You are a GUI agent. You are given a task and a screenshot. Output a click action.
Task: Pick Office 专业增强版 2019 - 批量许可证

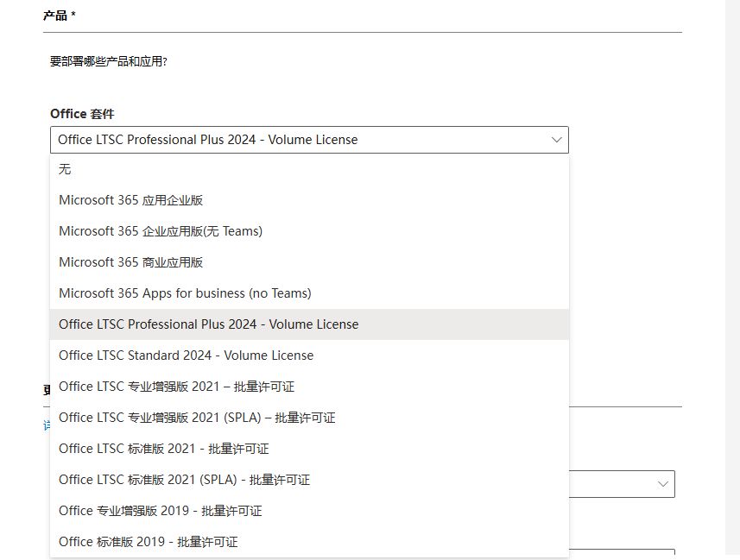tap(160, 511)
